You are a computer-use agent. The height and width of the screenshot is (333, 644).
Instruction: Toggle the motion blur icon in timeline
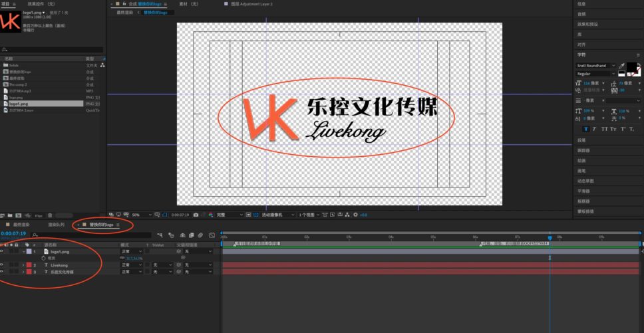tap(200, 235)
